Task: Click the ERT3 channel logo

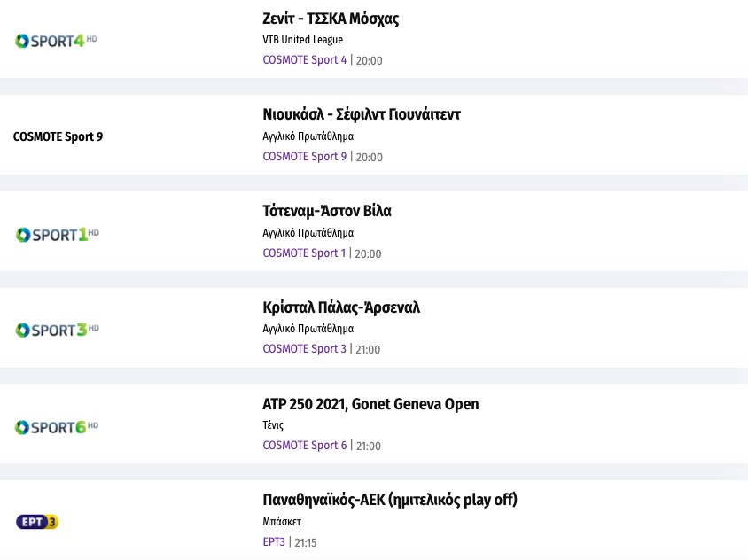Action: pos(37,522)
